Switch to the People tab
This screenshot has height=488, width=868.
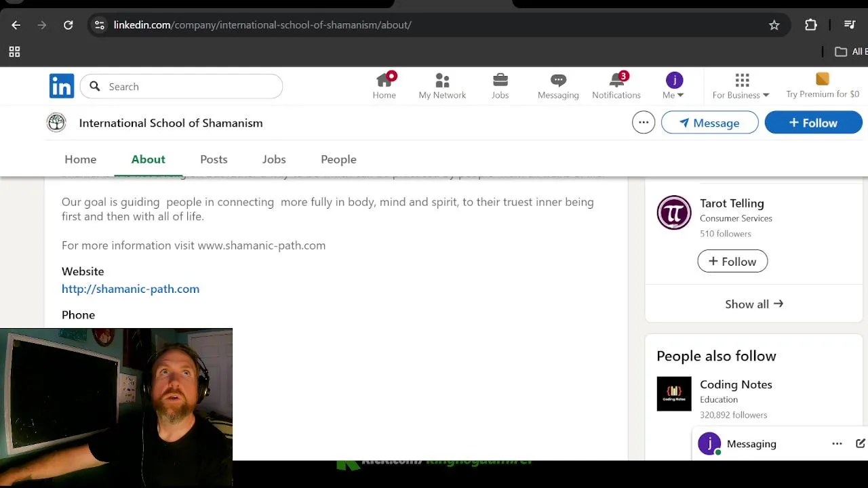click(338, 159)
